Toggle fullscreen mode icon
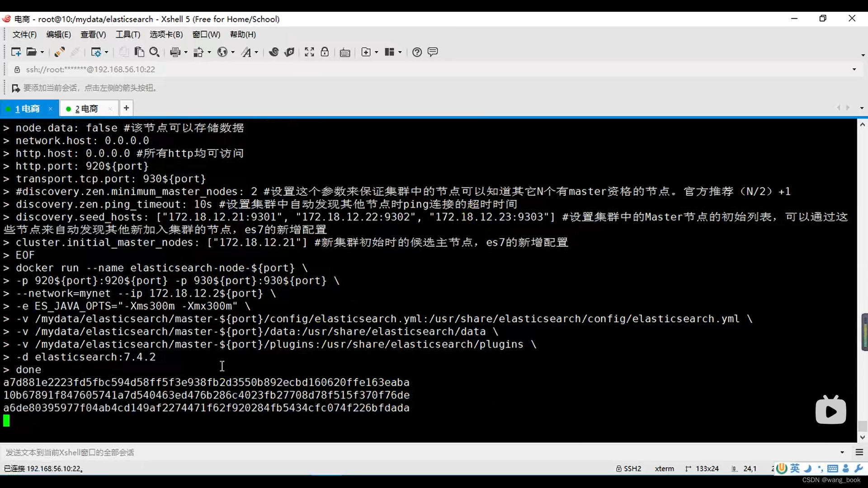The width and height of the screenshot is (868, 488). coord(309,52)
